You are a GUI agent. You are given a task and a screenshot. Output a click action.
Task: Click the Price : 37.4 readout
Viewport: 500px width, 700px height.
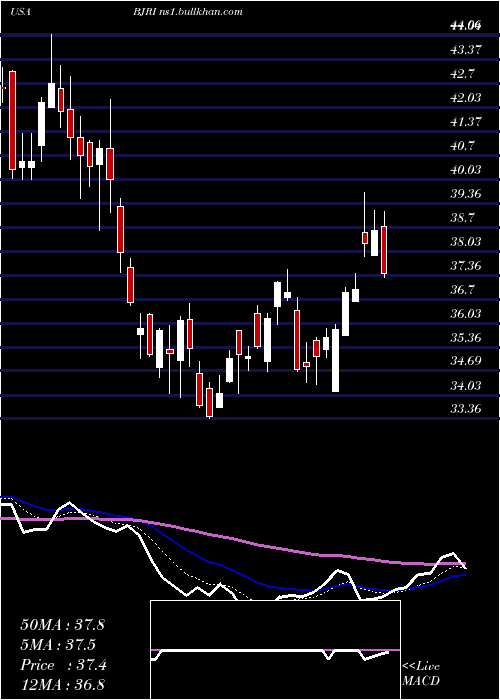(x=63, y=665)
